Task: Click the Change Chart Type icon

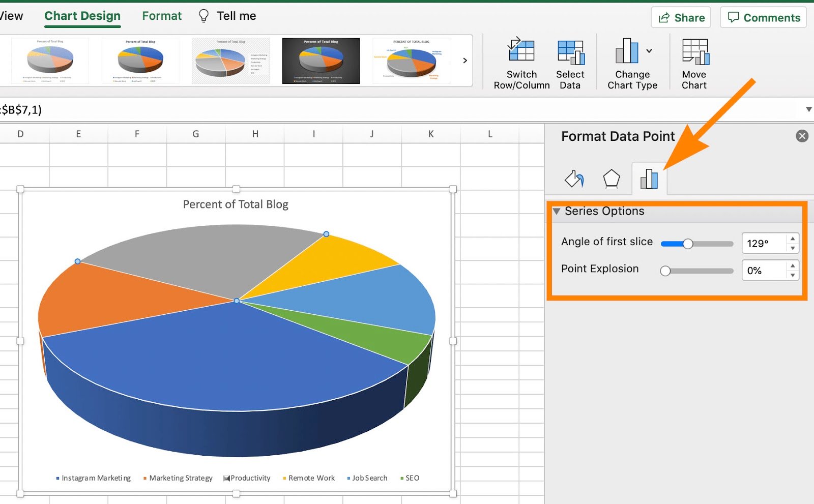Action: (x=627, y=51)
